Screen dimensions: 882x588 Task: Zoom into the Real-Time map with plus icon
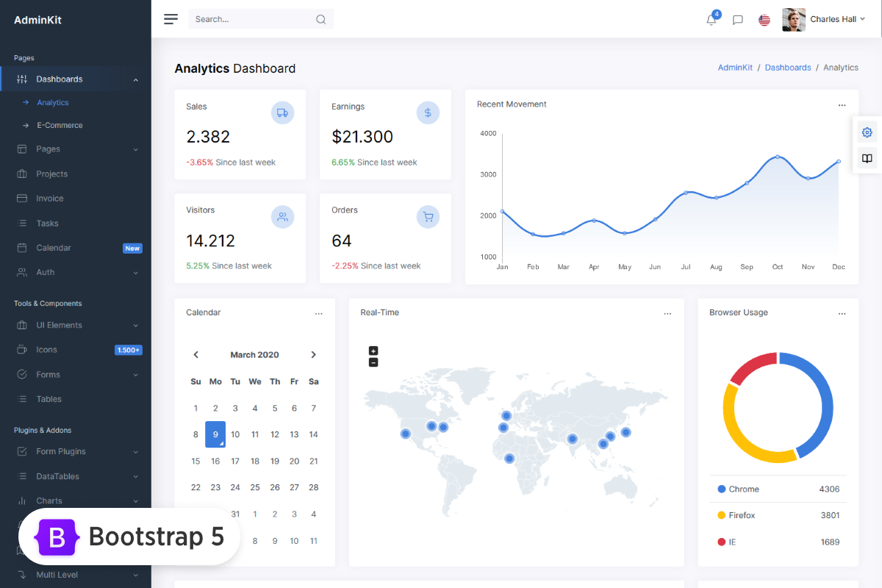click(373, 351)
